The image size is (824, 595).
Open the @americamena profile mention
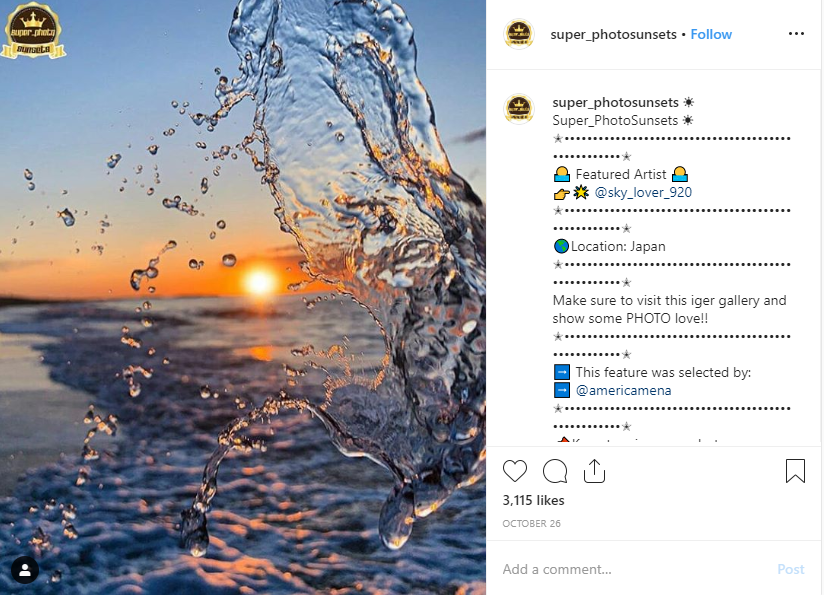(623, 390)
